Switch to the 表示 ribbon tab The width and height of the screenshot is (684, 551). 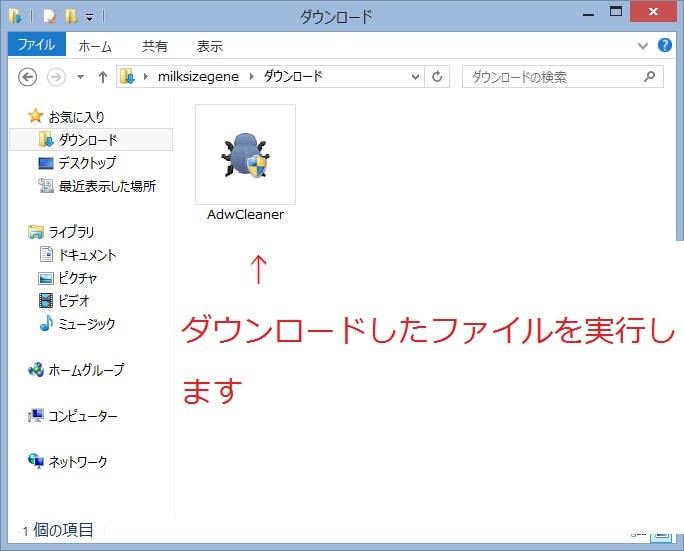pyautogui.click(x=210, y=46)
